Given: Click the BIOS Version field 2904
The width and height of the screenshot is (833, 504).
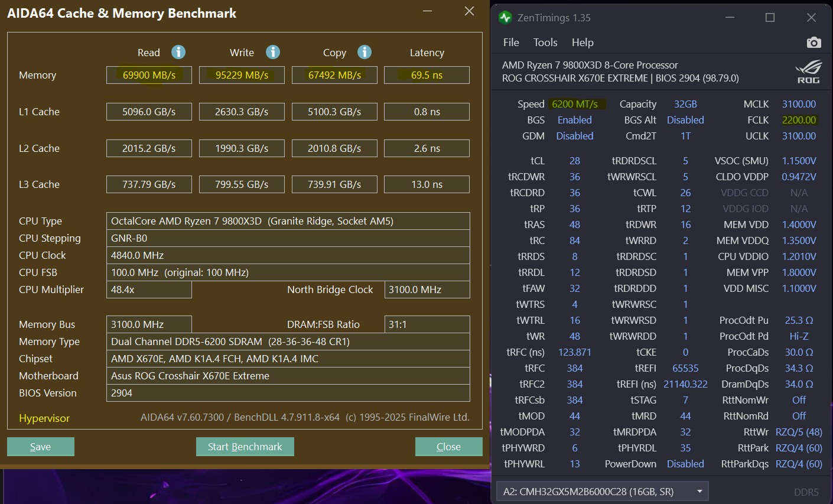Looking at the screenshot, I should pyautogui.click(x=288, y=393).
